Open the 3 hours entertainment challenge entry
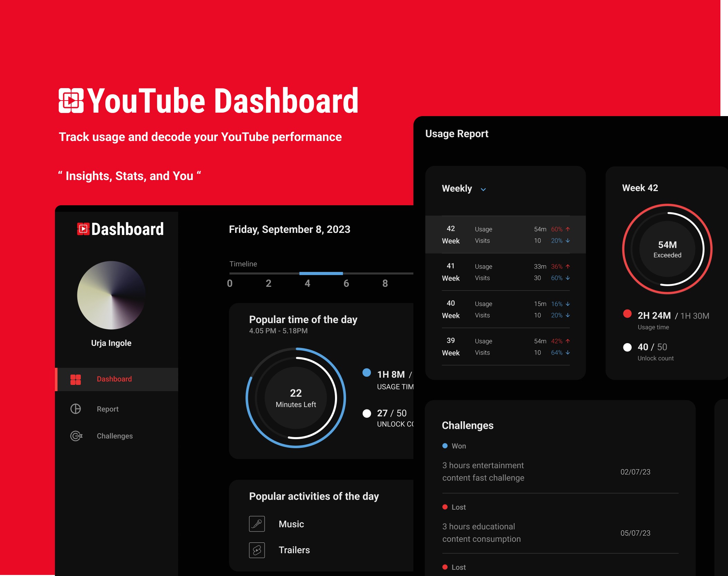Screen dimensions: 728x576 (483, 472)
